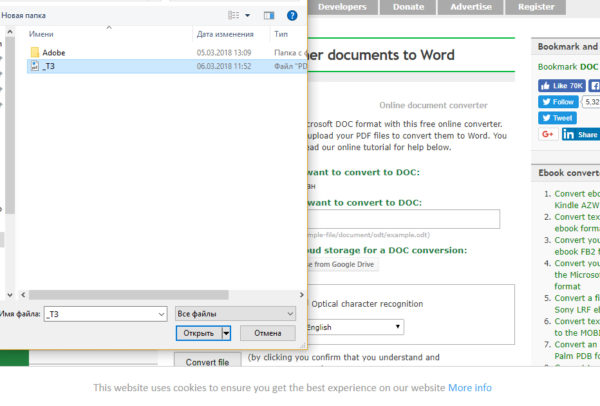Change view layout icon in dialog toolbar
This screenshot has height=406, width=600.
point(233,15)
